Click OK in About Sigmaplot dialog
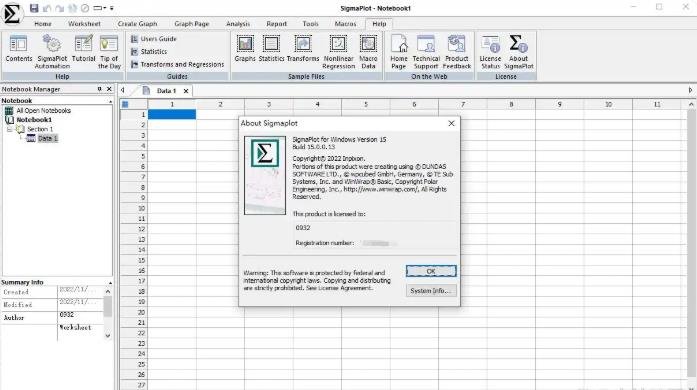Viewport: 697px width, 390px height. pyautogui.click(x=431, y=271)
